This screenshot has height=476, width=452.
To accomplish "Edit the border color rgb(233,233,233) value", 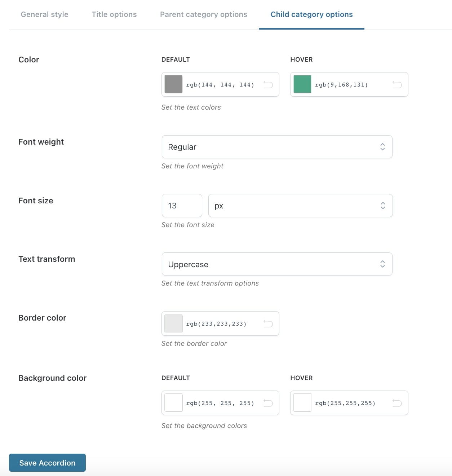I will pos(216,324).
